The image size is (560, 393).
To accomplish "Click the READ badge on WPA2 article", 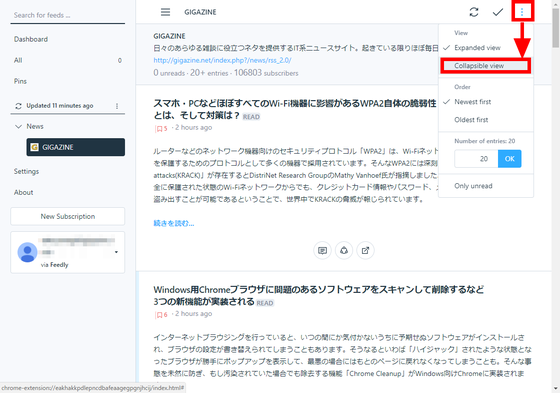I will click(x=251, y=117).
